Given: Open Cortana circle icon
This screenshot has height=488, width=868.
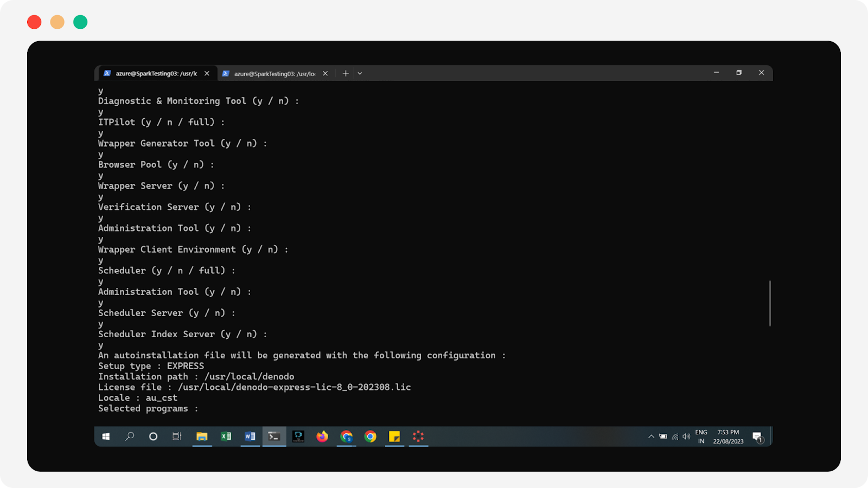Looking at the screenshot, I should [153, 436].
